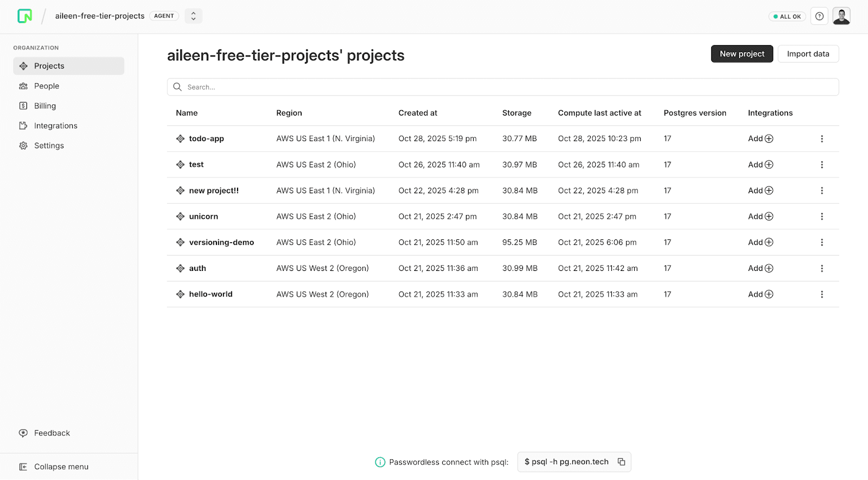Click the Feedback icon in sidebar
Viewport: 868px width, 480px height.
coord(23,433)
